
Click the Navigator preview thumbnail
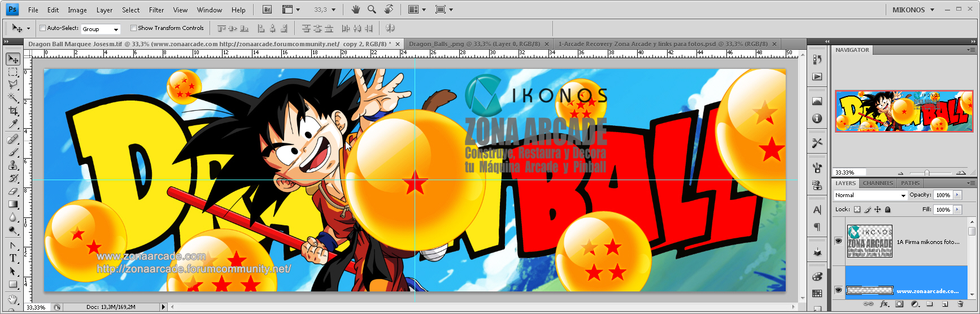click(904, 111)
